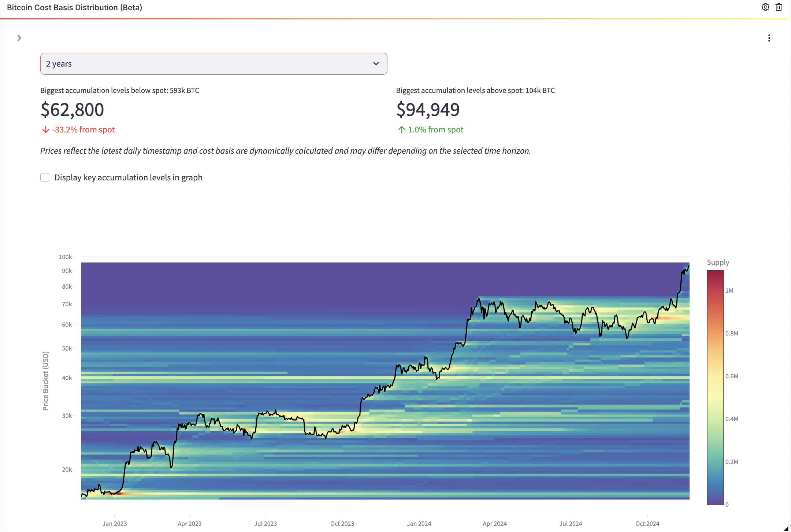Click the chevron inside the time horizon selector
791x532 pixels.
click(x=376, y=63)
